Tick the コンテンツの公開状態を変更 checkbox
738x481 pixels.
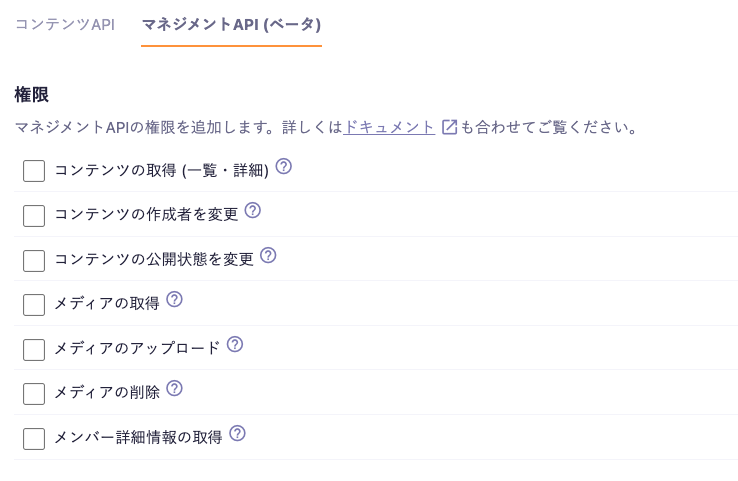pos(34,260)
